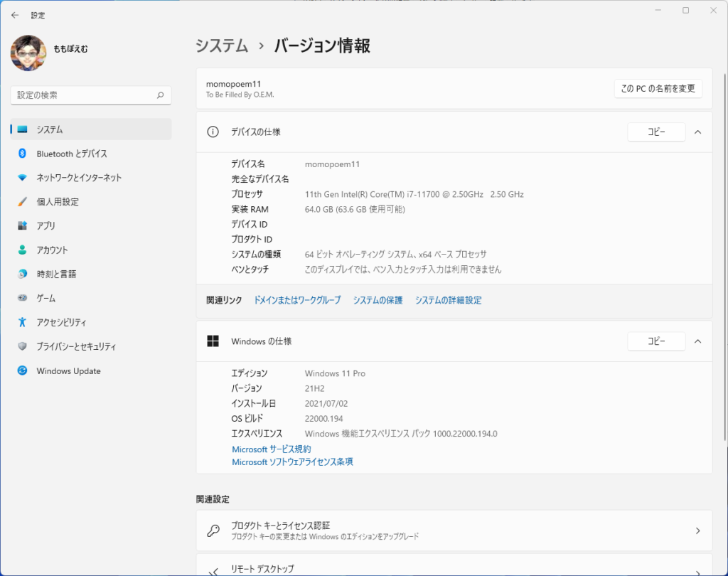
Task: Click the OS build value 22000.194
Action: (x=323, y=419)
